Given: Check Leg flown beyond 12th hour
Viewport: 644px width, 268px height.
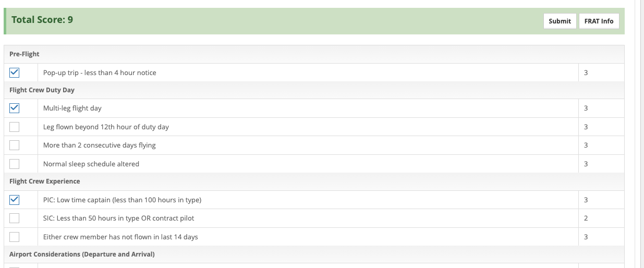Looking at the screenshot, I should 15,127.
